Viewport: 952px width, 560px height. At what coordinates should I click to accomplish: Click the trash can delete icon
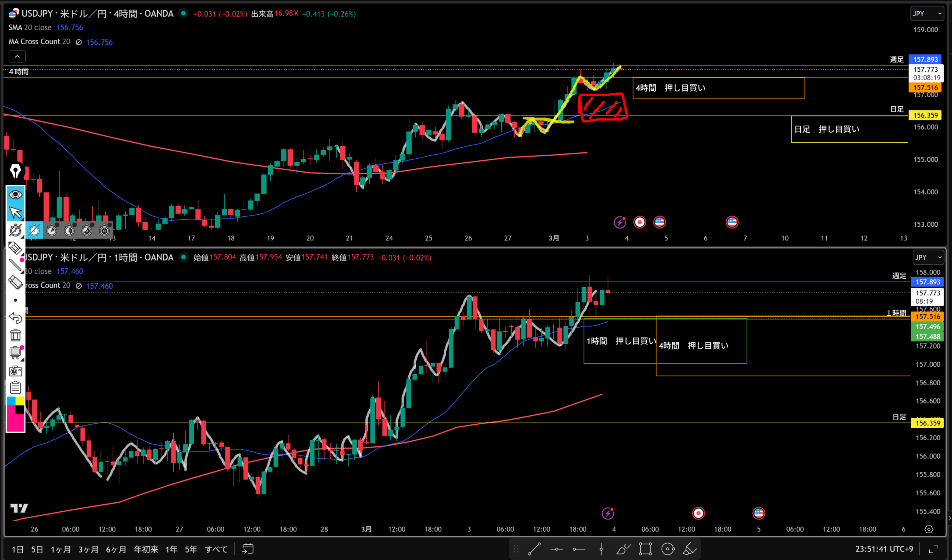(15, 335)
